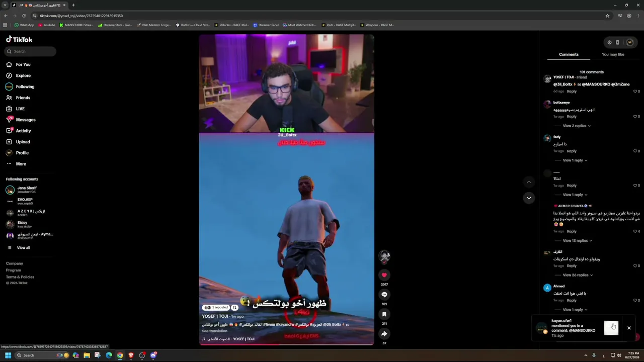This screenshot has width=644, height=362.
Task: Open the WhatsApp bookmark
Action: (x=24, y=25)
